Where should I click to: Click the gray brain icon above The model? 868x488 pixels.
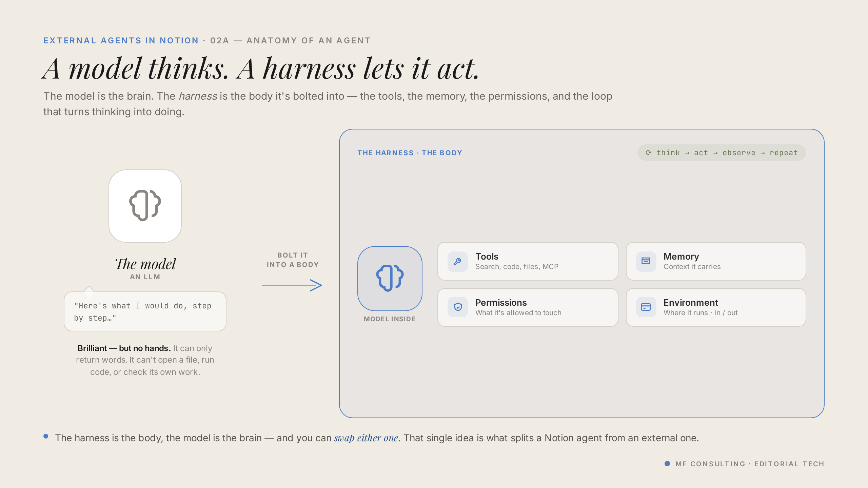tap(145, 206)
